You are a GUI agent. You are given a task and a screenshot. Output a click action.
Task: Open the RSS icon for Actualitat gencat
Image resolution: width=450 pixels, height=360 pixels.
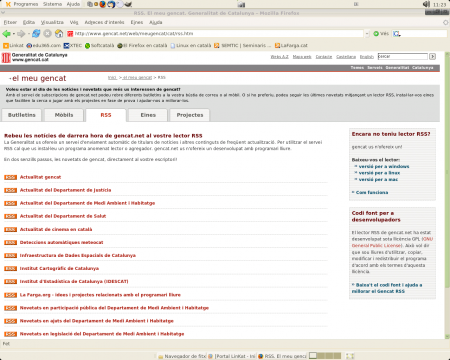10,177
